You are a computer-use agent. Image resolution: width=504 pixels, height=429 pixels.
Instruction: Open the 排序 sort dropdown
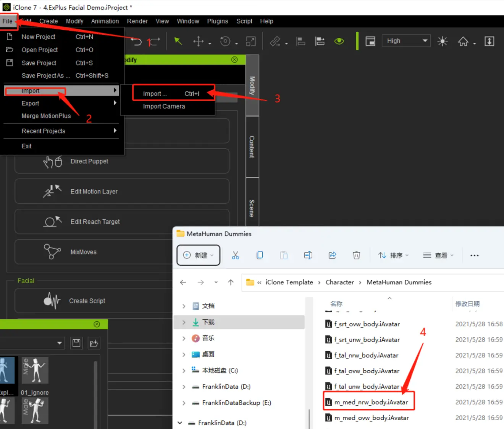[393, 255]
